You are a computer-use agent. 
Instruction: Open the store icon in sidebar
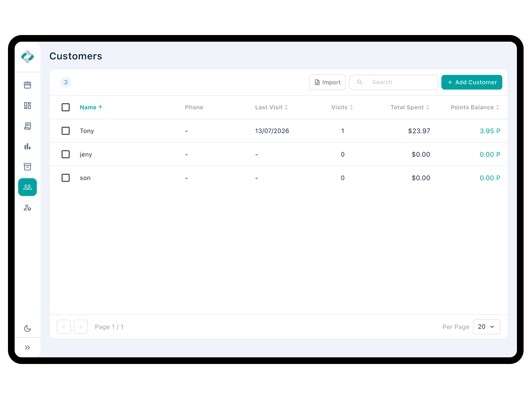(x=27, y=85)
